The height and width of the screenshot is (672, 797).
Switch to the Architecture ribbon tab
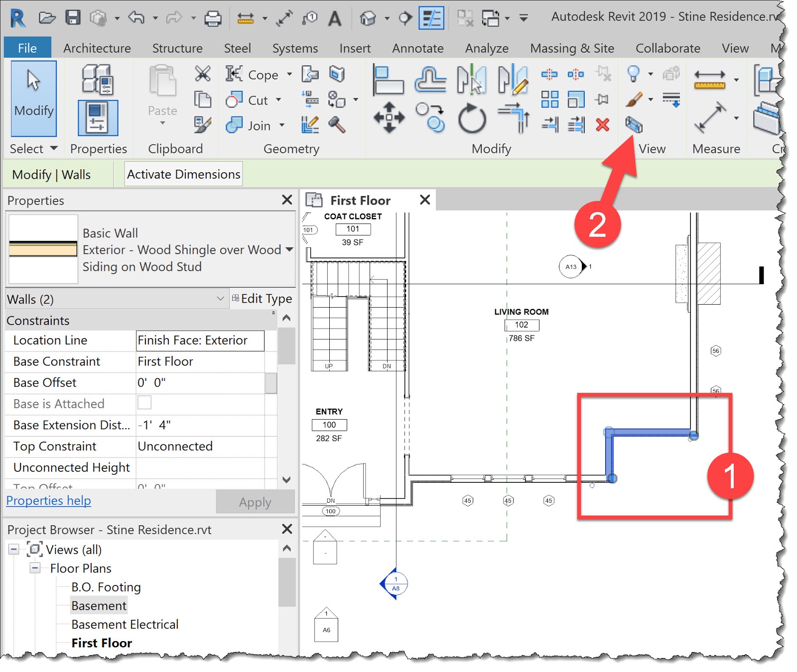[97, 48]
